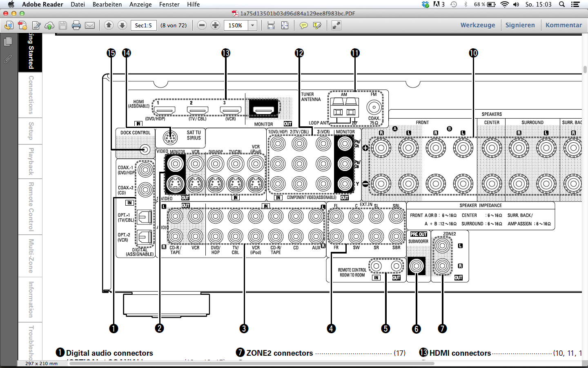Open the Hilfe menu
Image resolution: width=588 pixels, height=368 pixels.
[193, 4]
